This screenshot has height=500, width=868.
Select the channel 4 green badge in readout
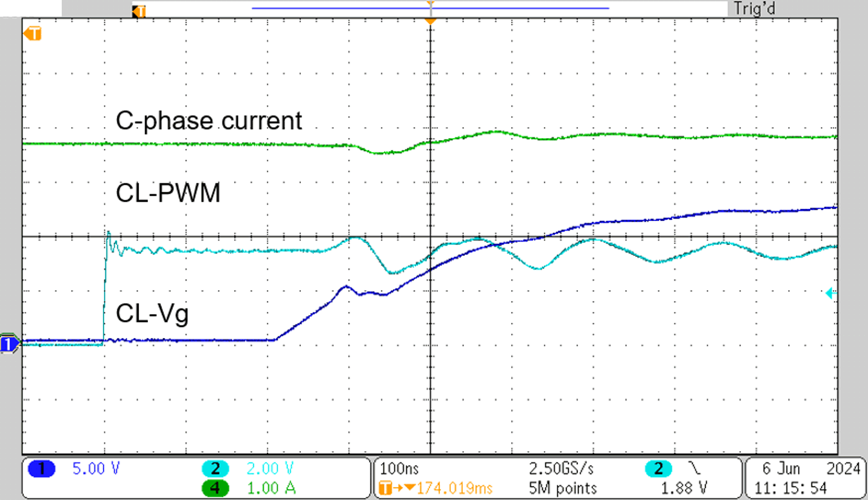(215, 488)
